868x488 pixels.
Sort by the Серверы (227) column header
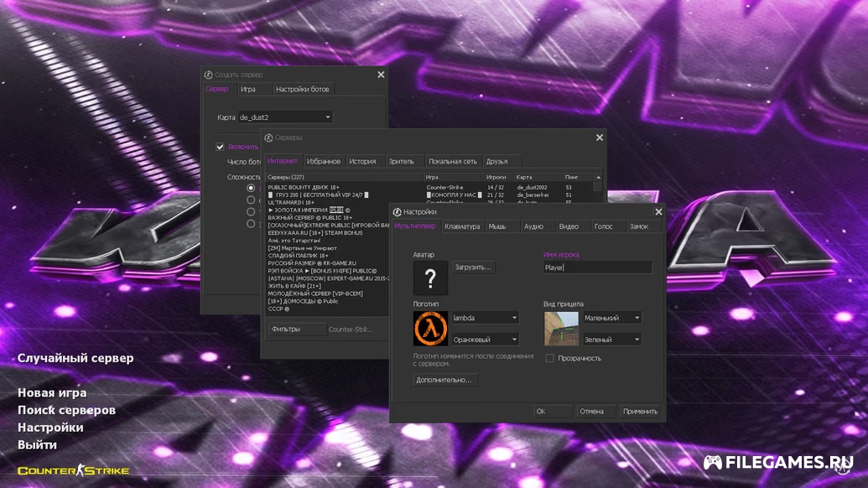[x=344, y=177]
